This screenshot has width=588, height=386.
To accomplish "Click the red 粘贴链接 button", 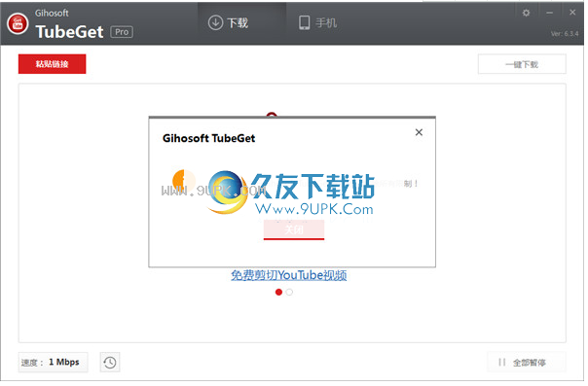I will tap(53, 64).
